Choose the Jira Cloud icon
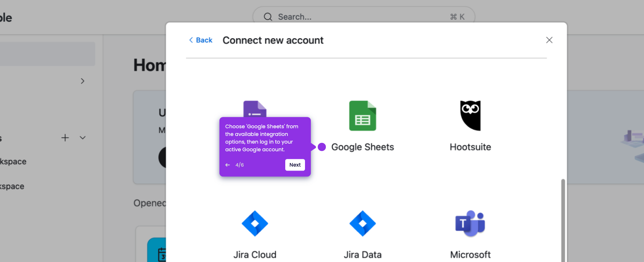The height and width of the screenshot is (262, 644). [255, 223]
